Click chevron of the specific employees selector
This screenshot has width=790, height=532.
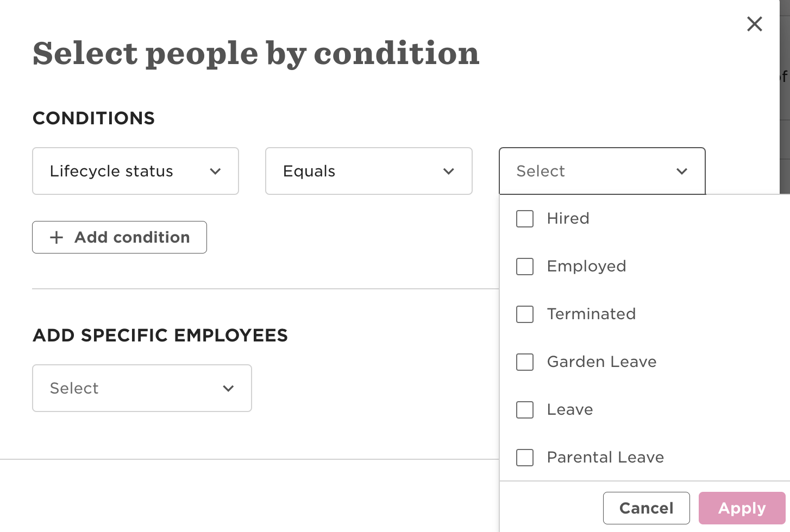coord(228,388)
